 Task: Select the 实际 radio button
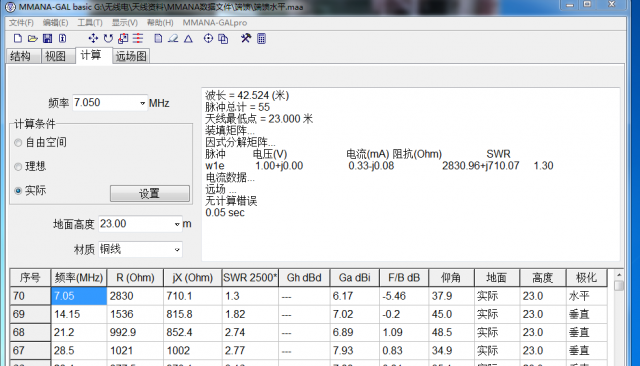[x=18, y=191]
